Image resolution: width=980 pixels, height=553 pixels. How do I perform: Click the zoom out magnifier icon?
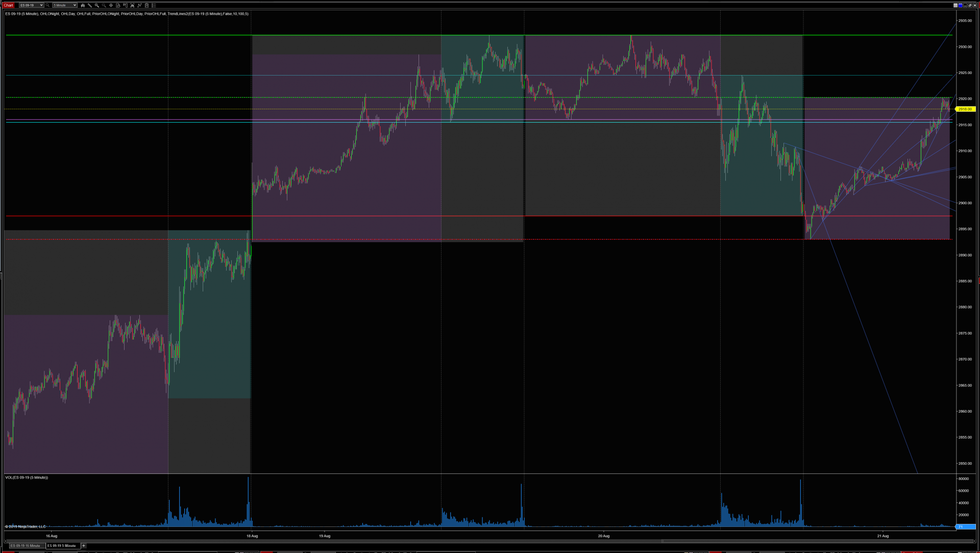pos(104,5)
